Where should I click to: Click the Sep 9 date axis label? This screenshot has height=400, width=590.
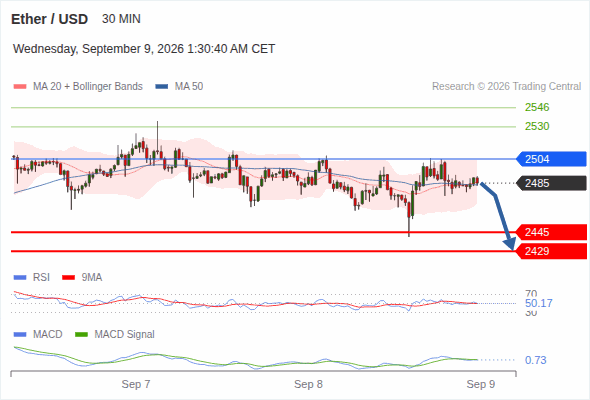(481, 384)
